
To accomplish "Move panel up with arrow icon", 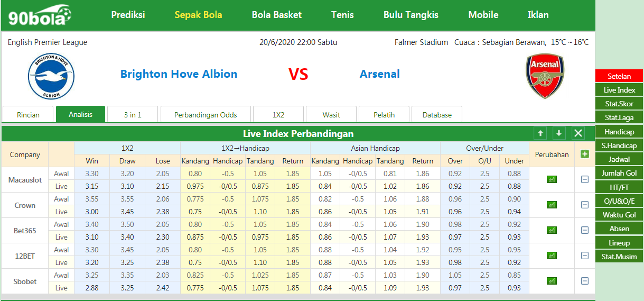I will click(x=540, y=133).
